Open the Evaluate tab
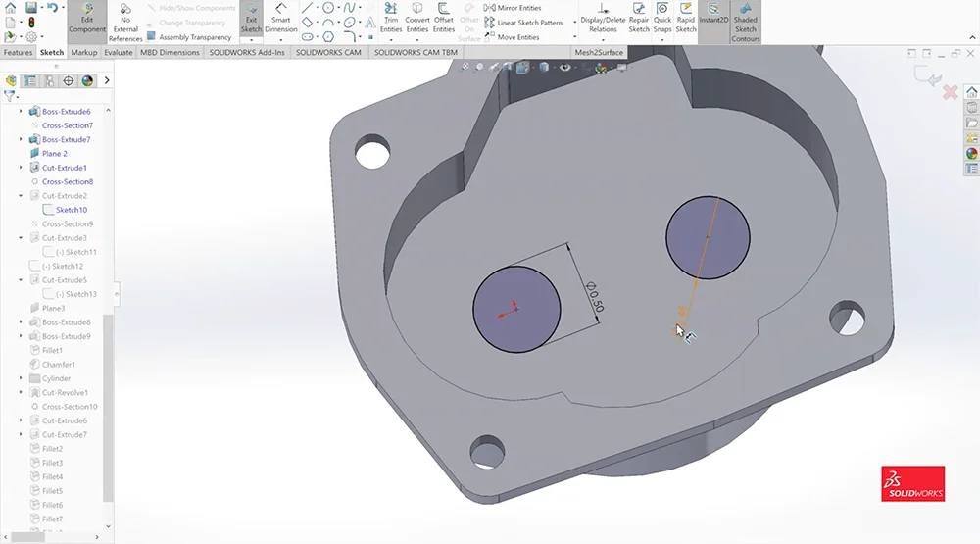 119,53
